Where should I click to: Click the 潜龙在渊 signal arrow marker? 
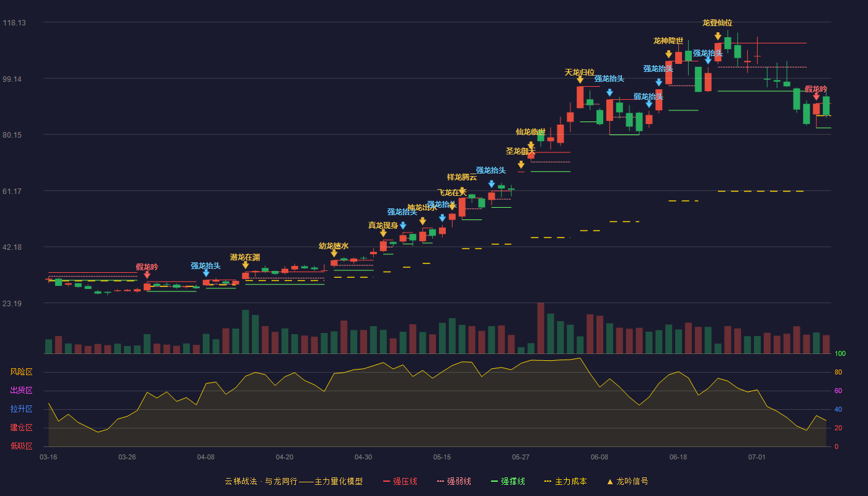[x=246, y=265]
